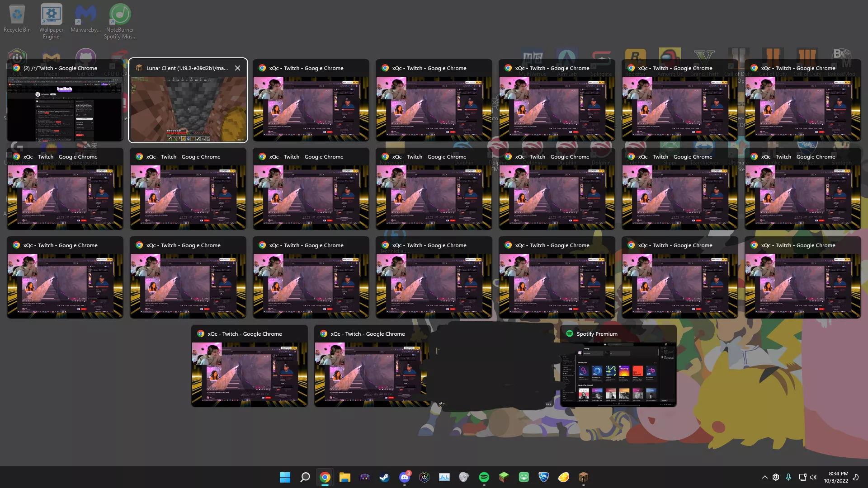Viewport: 868px width, 488px height.
Task: Open the Recycle Bin
Action: tap(17, 14)
